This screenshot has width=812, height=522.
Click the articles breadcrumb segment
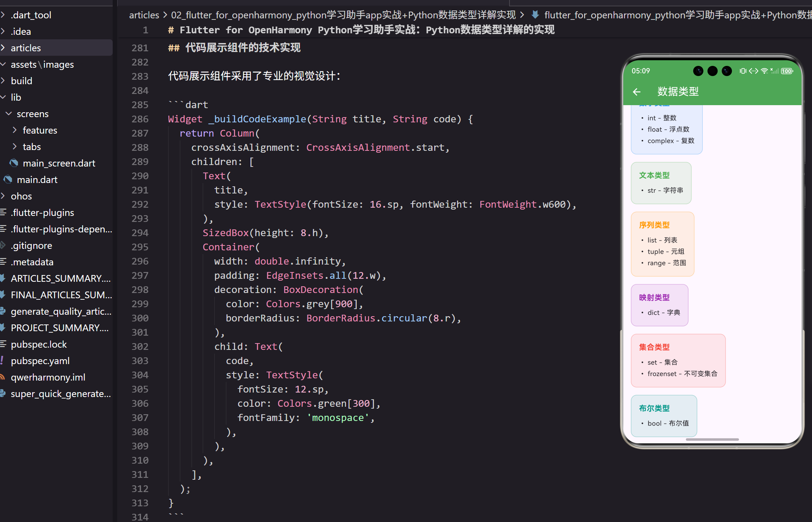pyautogui.click(x=144, y=15)
